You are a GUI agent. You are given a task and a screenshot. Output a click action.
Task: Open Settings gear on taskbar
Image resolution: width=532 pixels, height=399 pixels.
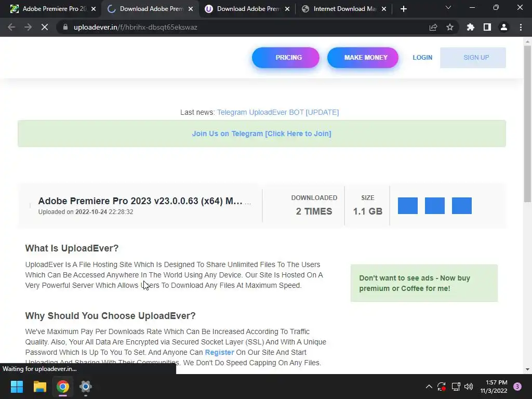click(86, 387)
